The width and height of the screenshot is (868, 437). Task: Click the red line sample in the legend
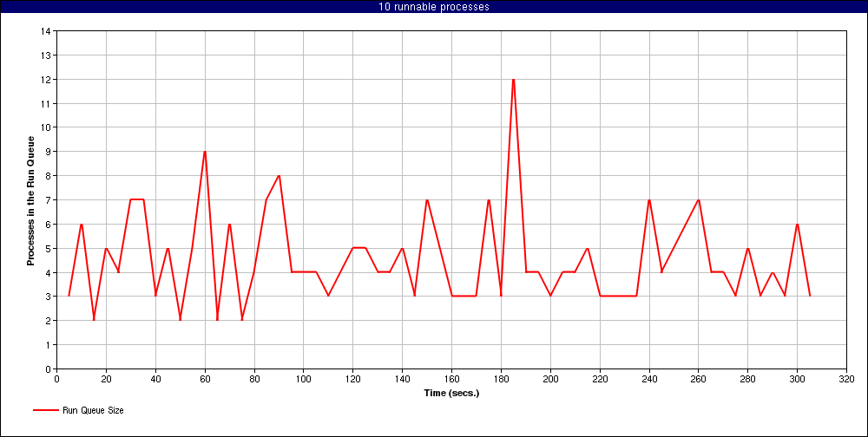coord(45,410)
